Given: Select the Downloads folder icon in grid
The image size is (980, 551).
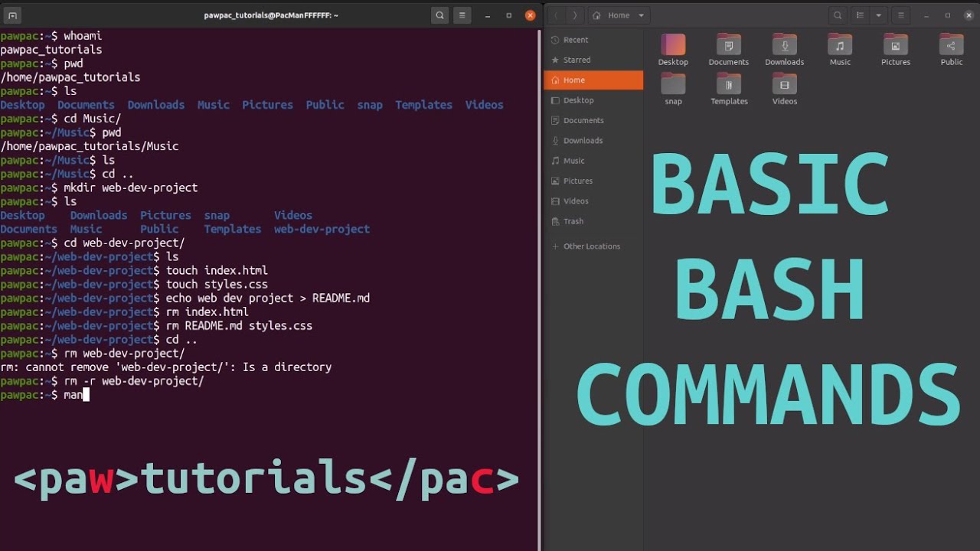Looking at the screenshot, I should 784,49.
